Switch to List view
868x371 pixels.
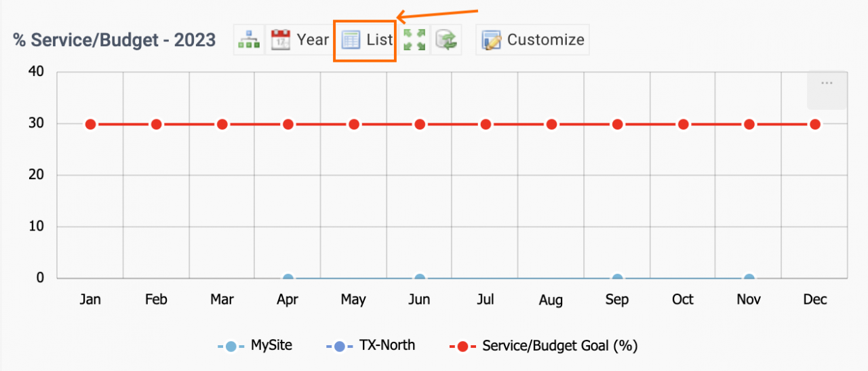pos(367,40)
